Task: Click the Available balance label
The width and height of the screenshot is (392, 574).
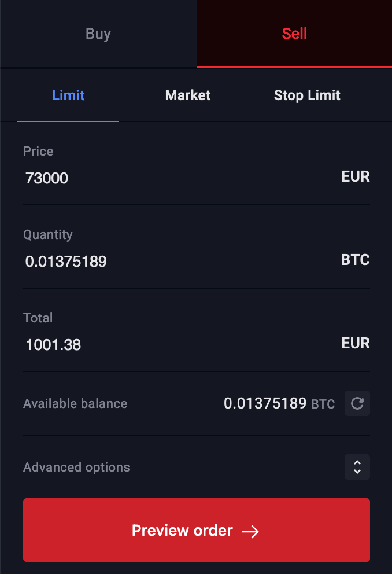Action: click(x=75, y=403)
